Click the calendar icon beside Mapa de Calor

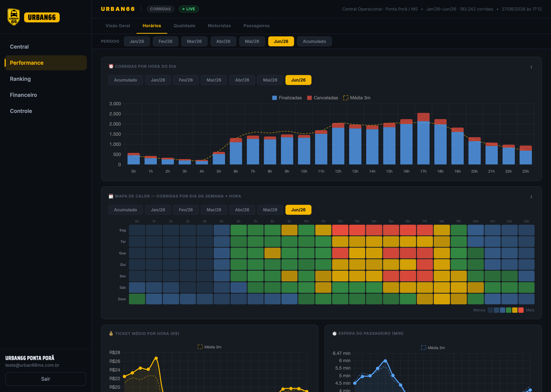111,196
